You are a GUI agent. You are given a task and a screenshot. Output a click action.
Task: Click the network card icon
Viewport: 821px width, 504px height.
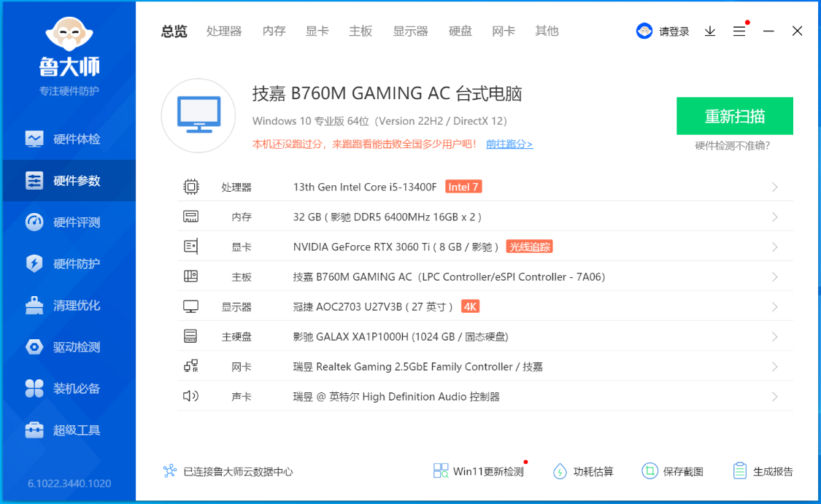tap(190, 366)
